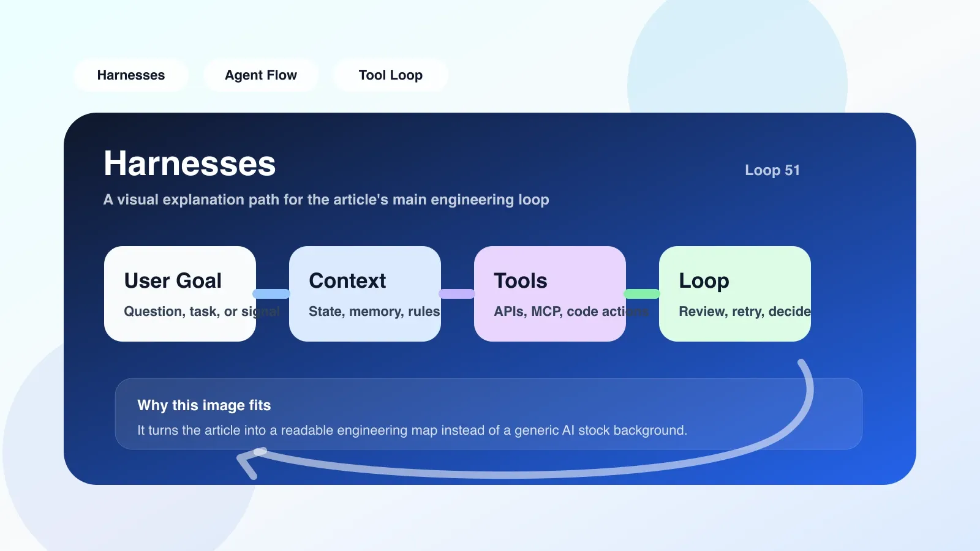Click the green connector before Loop
This screenshot has width=980, height=551.
tap(642, 294)
